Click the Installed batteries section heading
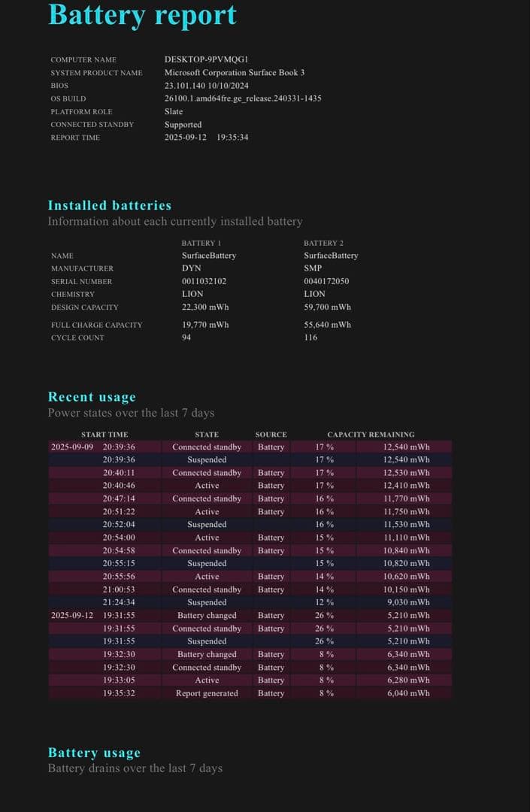This screenshot has height=812, width=530. 110,205
